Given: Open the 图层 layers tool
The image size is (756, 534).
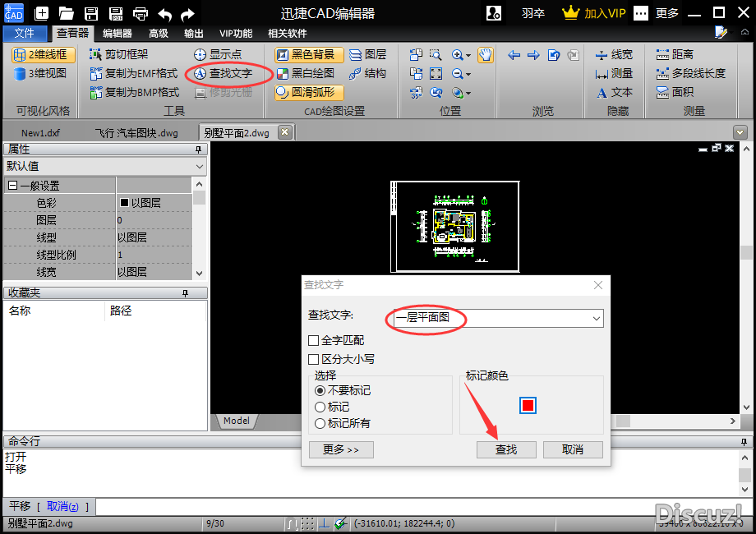Looking at the screenshot, I should tap(367, 54).
